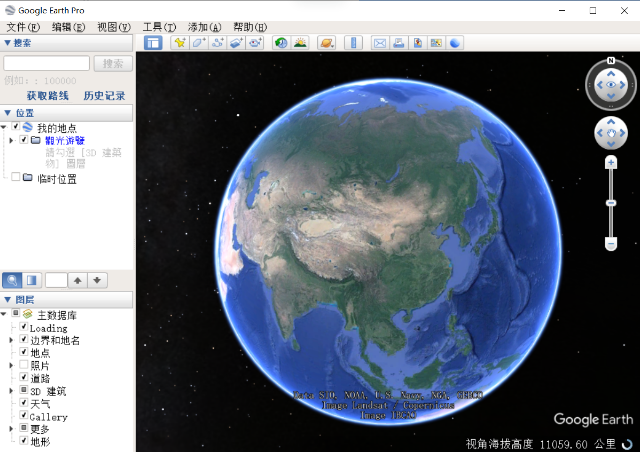Record a tour with the camera icon

point(256,43)
